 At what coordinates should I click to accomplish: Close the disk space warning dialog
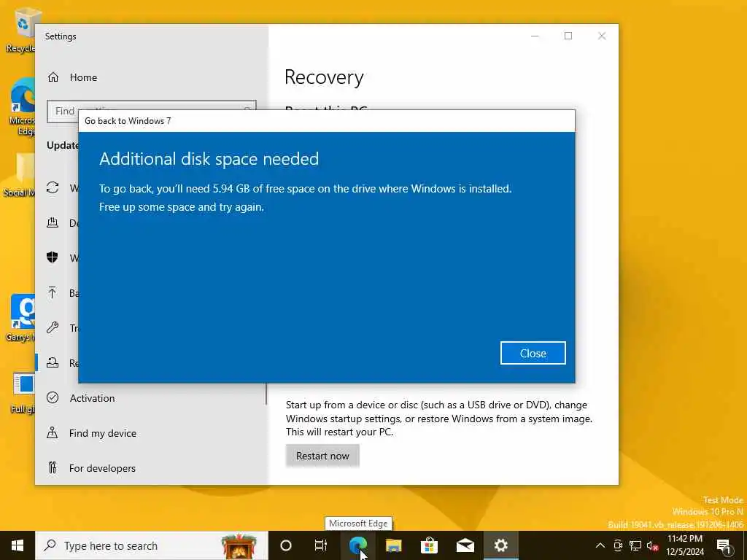click(x=533, y=353)
